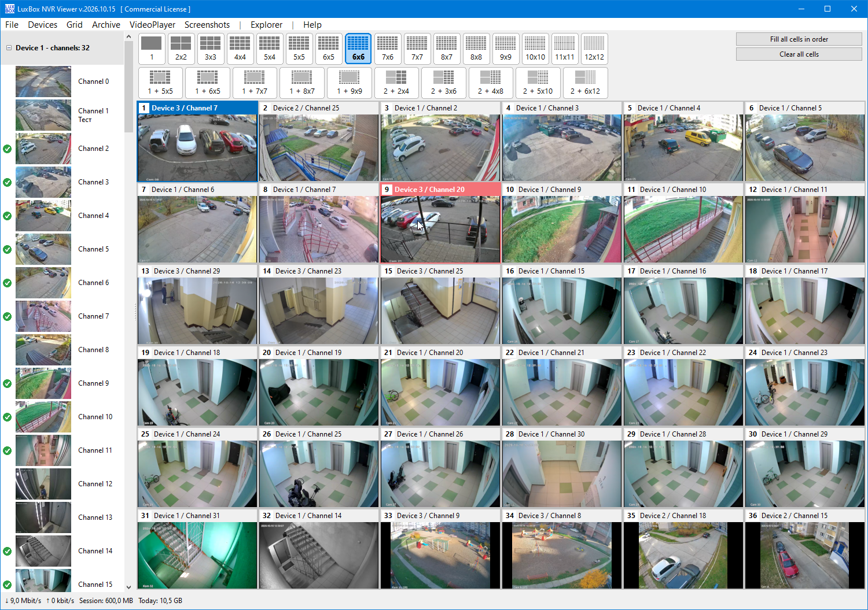Select grid cell 31 Device 1 / Channel 31
This screenshot has width=868, height=610.
[x=197, y=549]
